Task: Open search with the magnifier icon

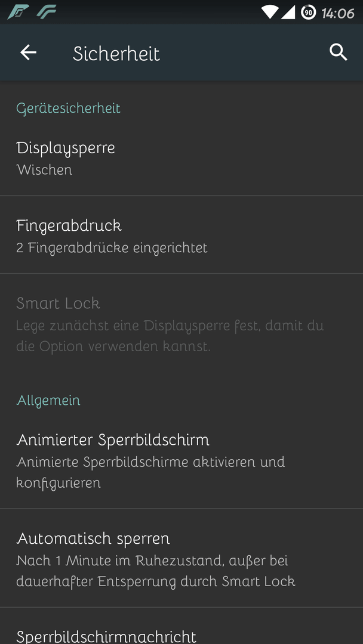Action: tap(339, 52)
